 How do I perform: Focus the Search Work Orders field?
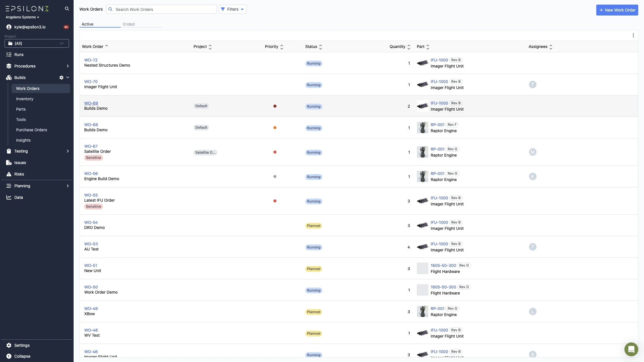coord(164,9)
